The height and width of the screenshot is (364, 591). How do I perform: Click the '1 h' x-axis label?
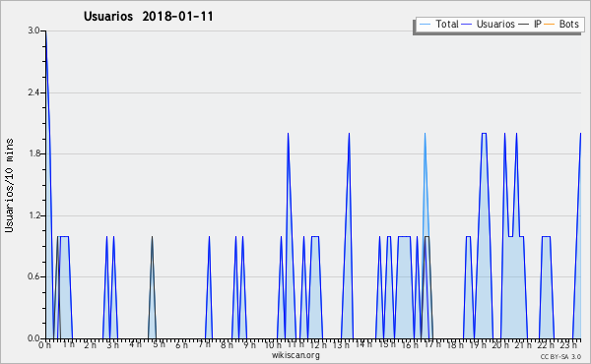(x=69, y=344)
